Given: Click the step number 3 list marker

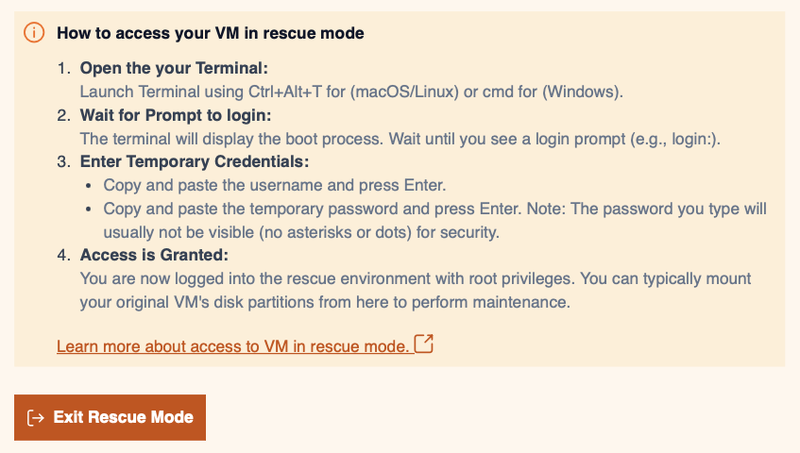Looking at the screenshot, I should click(64, 162).
